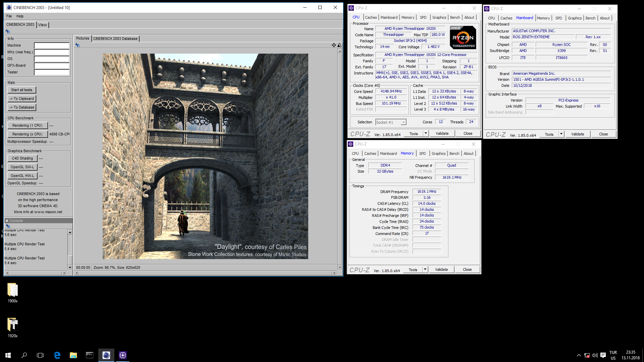
Task: Open Task View on taskbar
Action: (x=40, y=355)
